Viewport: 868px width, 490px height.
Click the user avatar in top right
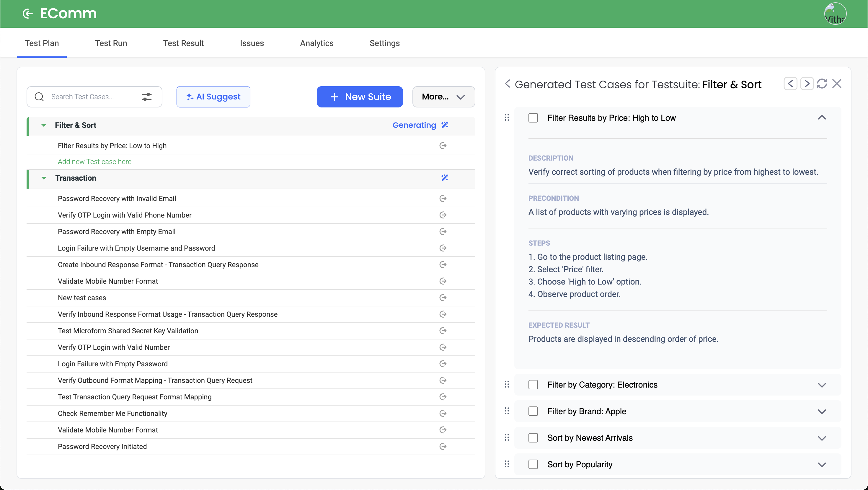(835, 14)
